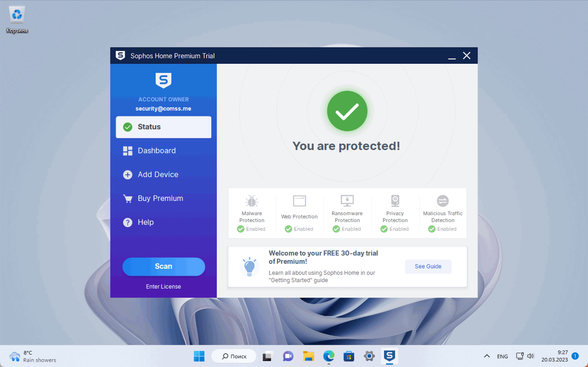The image size is (588, 367).
Task: Click the Privacy Protection Enabled status
Action: point(395,229)
